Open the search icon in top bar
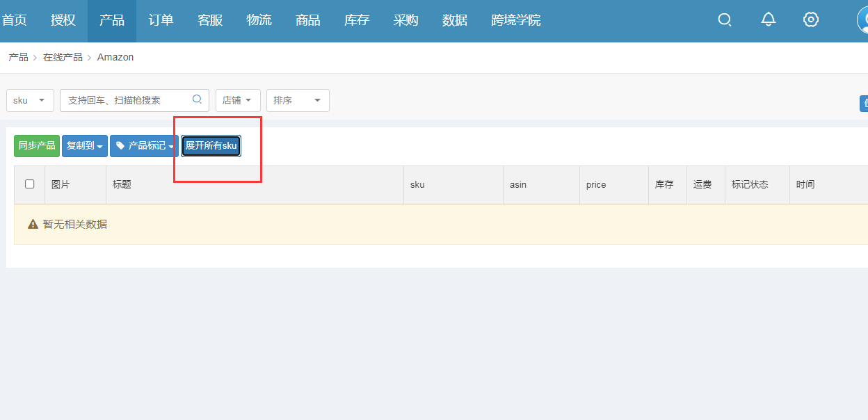The height and width of the screenshot is (420, 868). 725,20
